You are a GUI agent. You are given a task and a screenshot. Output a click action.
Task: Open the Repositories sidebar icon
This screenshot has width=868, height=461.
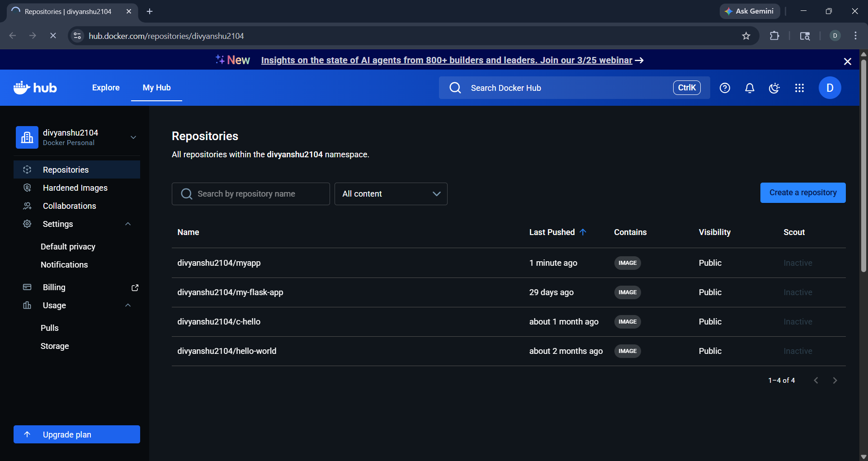pos(27,169)
